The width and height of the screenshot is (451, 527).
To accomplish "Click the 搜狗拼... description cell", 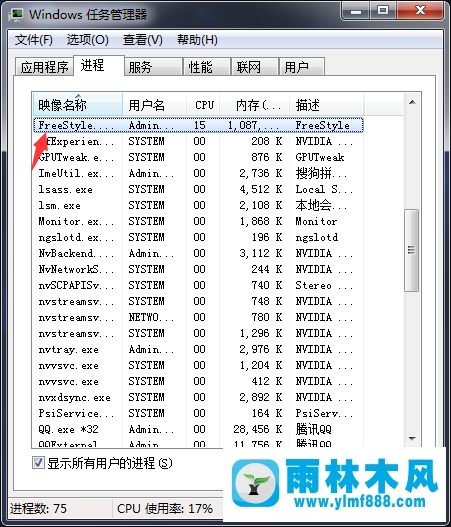I will pos(321,173).
